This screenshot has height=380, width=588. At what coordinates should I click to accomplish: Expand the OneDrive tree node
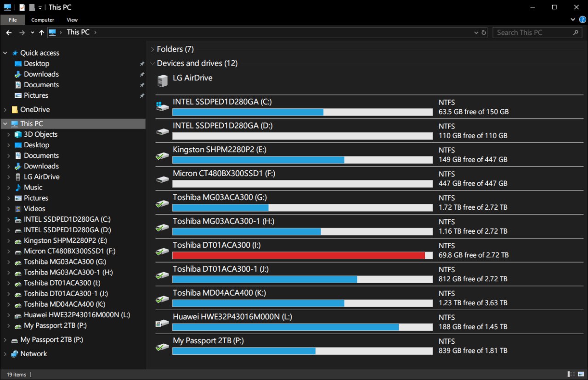[5, 110]
